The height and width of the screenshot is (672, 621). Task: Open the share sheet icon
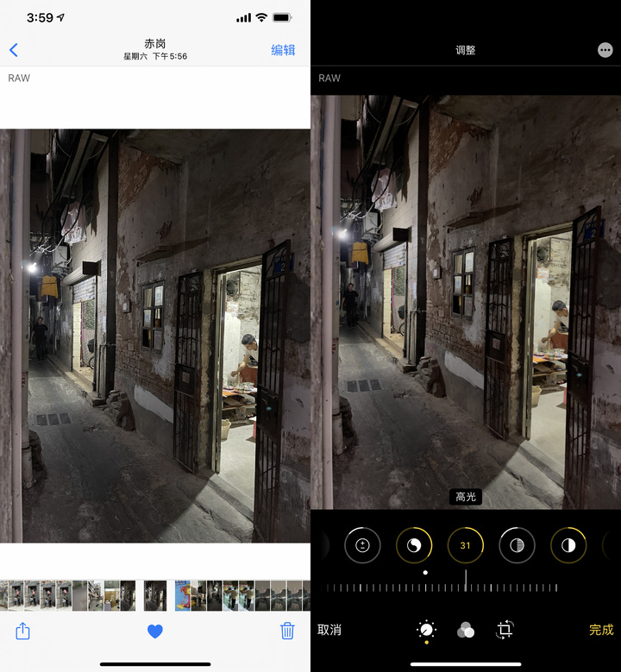point(22,631)
